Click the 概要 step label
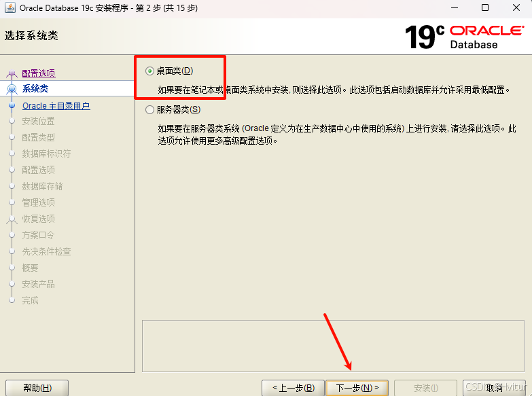Viewport: 532px width, 396px height. coord(30,268)
